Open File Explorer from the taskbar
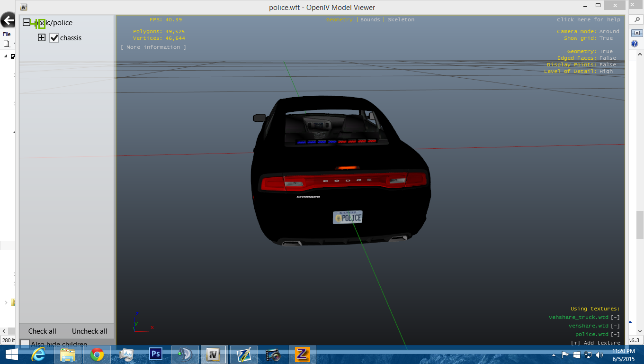 click(68, 355)
